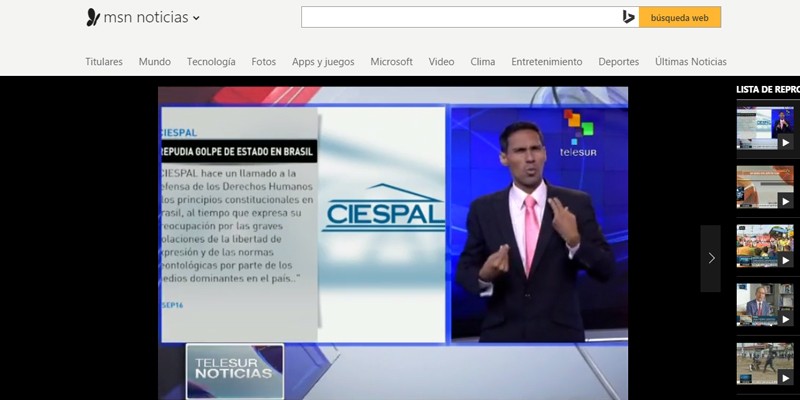Click the next video chevron arrow
Screen dimensions: 800x400
(x=711, y=258)
